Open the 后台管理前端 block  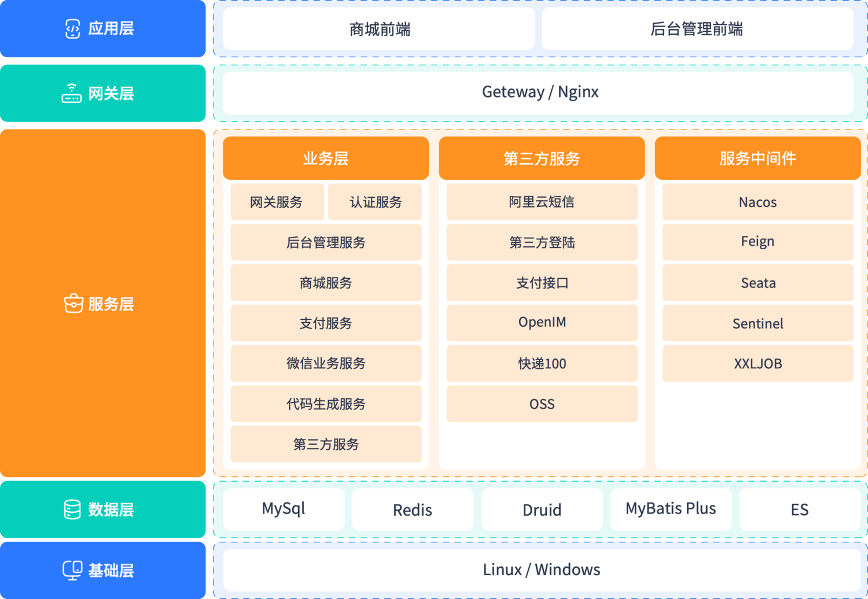[697, 29]
